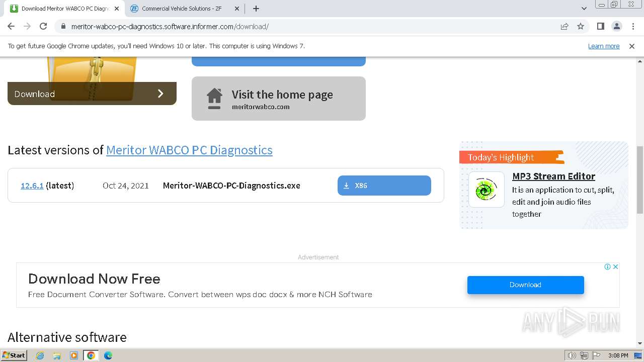
Task: Open the Chrome three-dot menu
Action: point(633,26)
